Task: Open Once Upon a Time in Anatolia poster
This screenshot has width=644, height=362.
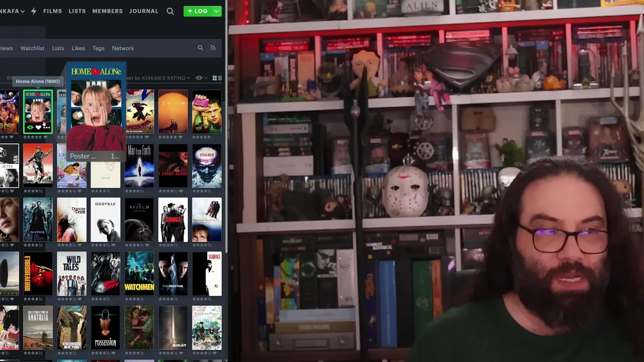Action: 38,328
